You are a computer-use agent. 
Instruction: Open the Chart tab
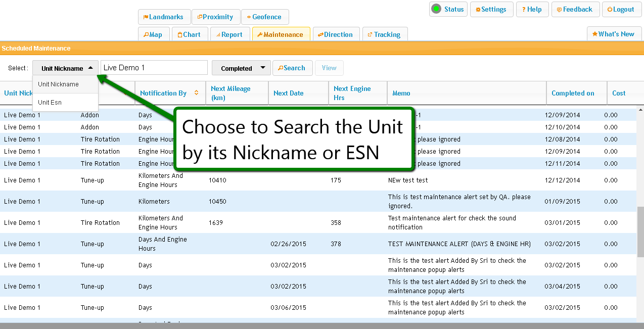coord(190,34)
